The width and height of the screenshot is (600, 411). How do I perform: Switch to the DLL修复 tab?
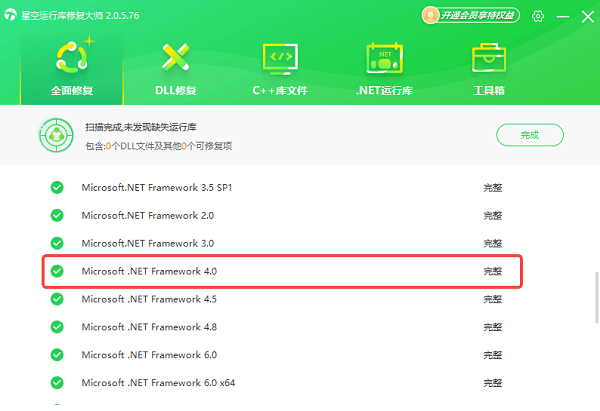coord(176,70)
